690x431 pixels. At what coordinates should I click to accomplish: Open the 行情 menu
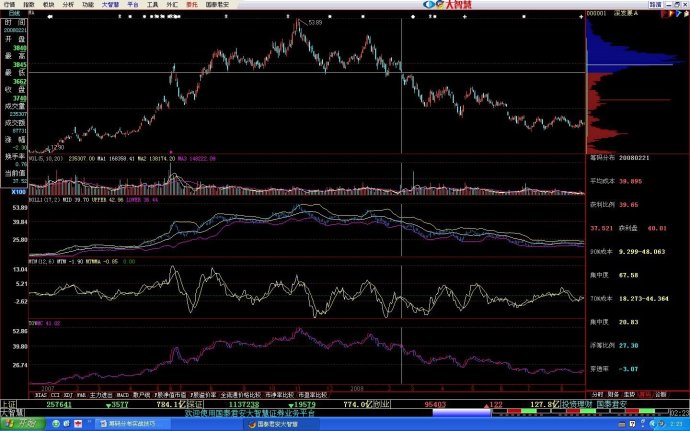(x=8, y=4)
